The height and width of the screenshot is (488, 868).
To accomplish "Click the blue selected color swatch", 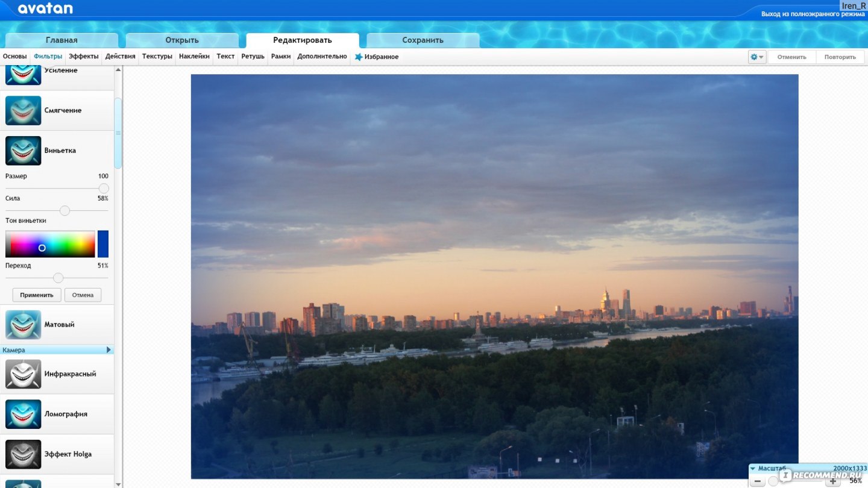I will [103, 244].
